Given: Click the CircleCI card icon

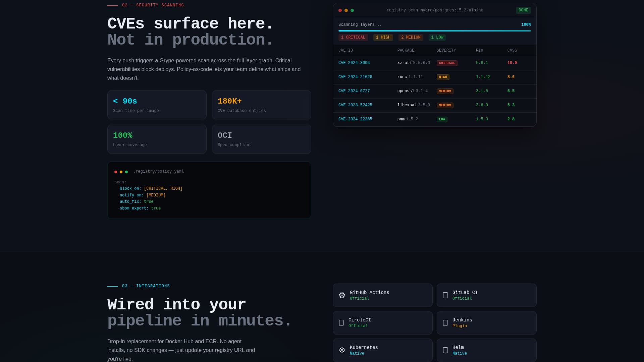Looking at the screenshot, I should click(341, 323).
